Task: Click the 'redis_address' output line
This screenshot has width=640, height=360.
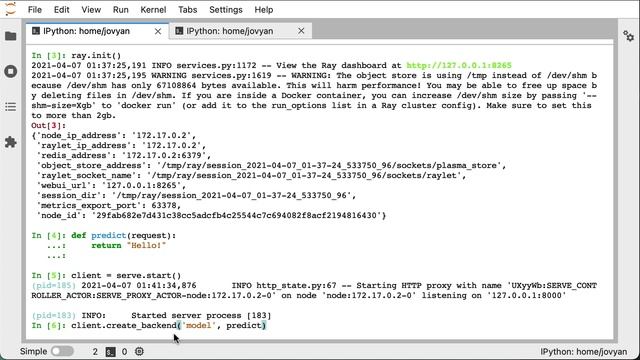Action: click(124, 156)
